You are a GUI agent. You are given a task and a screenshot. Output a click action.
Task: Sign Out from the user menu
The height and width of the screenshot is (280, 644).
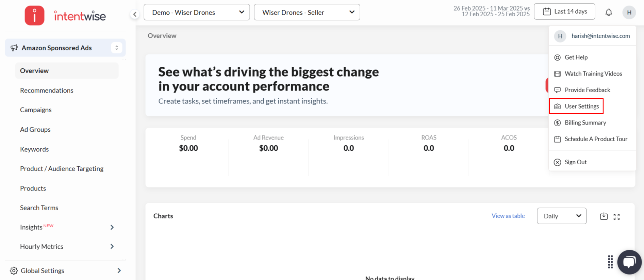pyautogui.click(x=592, y=162)
